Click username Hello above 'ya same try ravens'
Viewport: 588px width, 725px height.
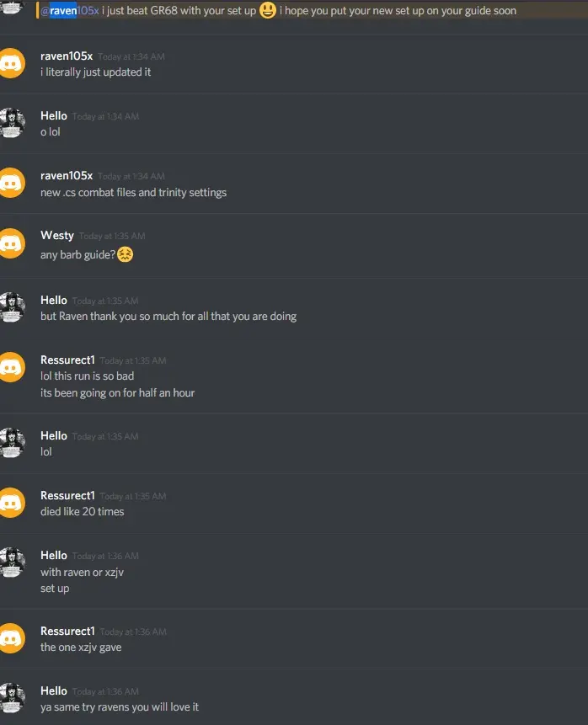click(x=54, y=690)
